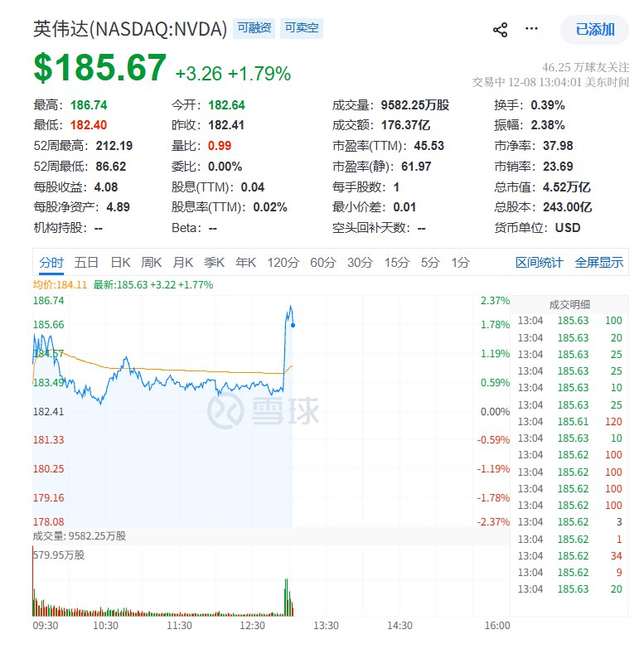Screen dimensions: 644x649
Task: Click the 最新:185.63 label above chart
Action: (153, 285)
